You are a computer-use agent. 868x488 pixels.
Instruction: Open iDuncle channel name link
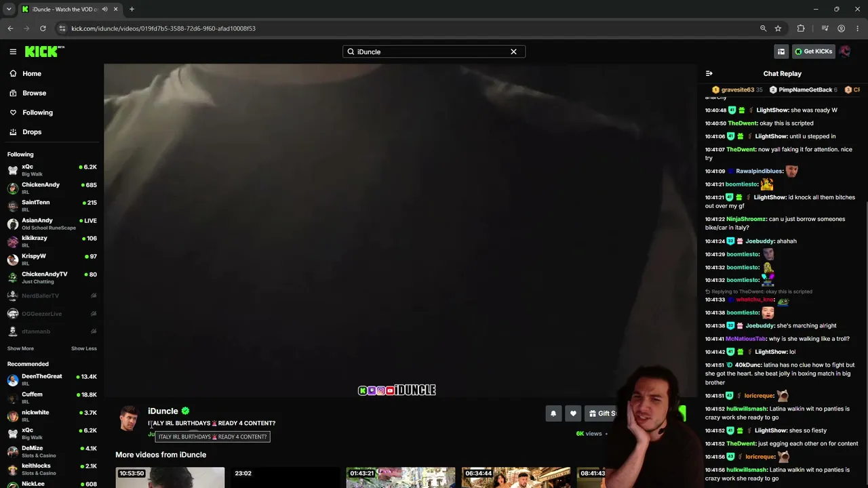point(163,411)
